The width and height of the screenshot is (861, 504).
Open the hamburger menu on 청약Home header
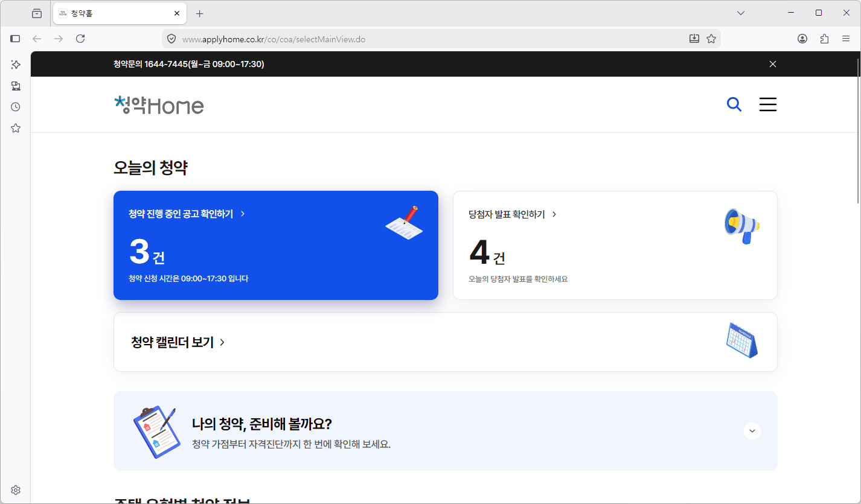(768, 104)
